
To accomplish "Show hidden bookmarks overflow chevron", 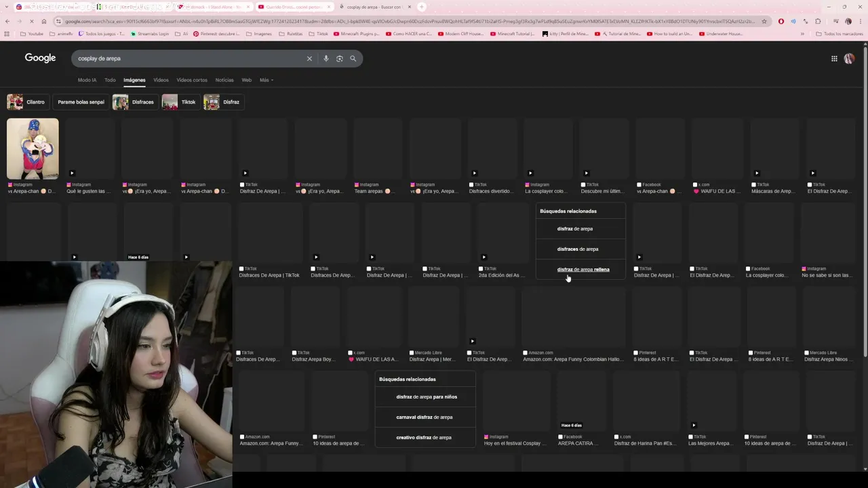I will [x=802, y=34].
